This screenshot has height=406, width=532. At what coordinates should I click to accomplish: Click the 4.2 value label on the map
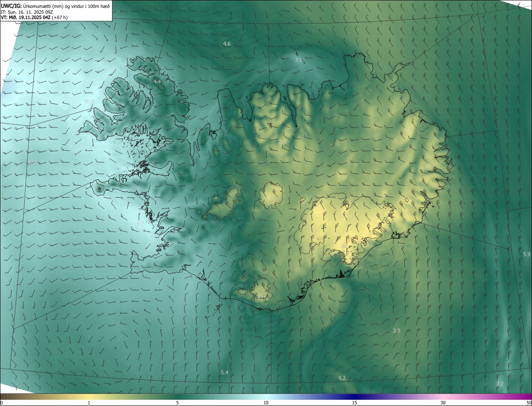click(x=342, y=378)
